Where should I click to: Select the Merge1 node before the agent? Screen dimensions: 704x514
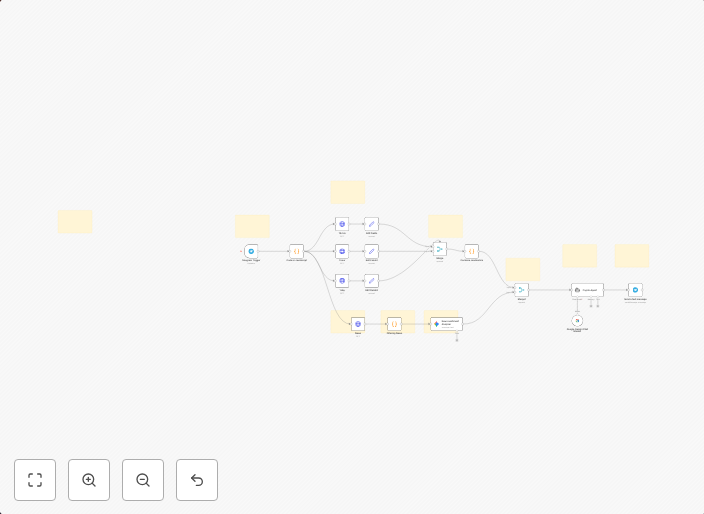click(x=522, y=290)
